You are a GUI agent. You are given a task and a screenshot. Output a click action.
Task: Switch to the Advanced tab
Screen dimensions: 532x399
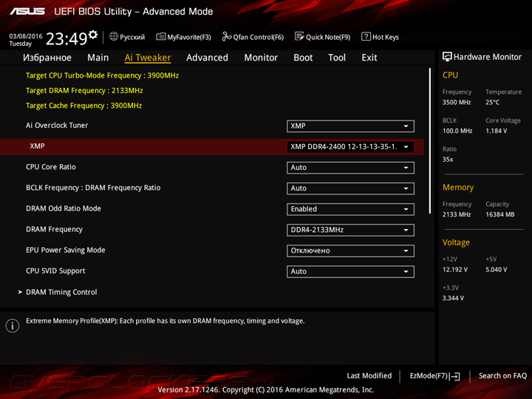tap(208, 58)
